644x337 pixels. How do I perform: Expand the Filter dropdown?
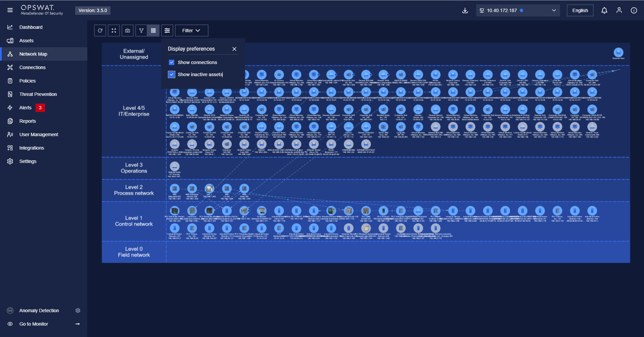191,31
